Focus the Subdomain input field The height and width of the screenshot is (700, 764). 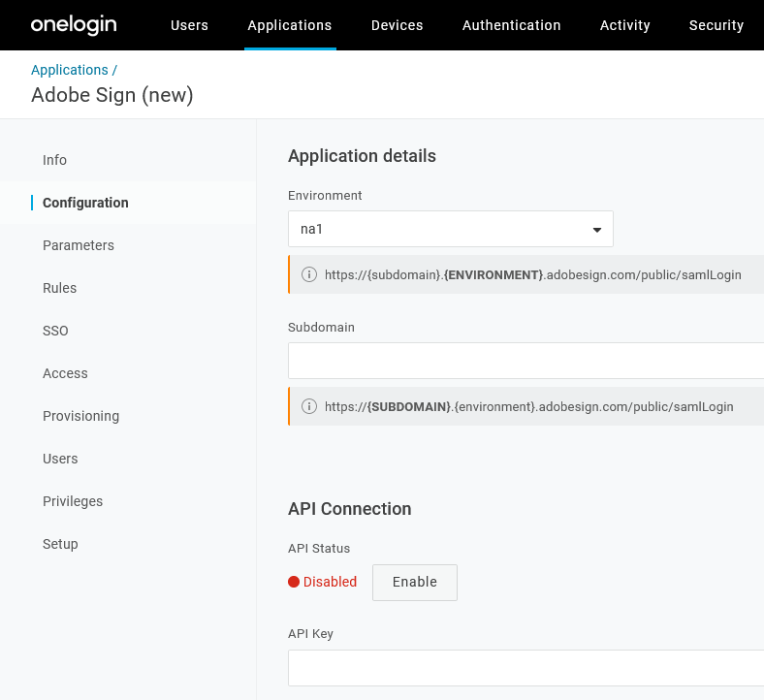point(525,361)
